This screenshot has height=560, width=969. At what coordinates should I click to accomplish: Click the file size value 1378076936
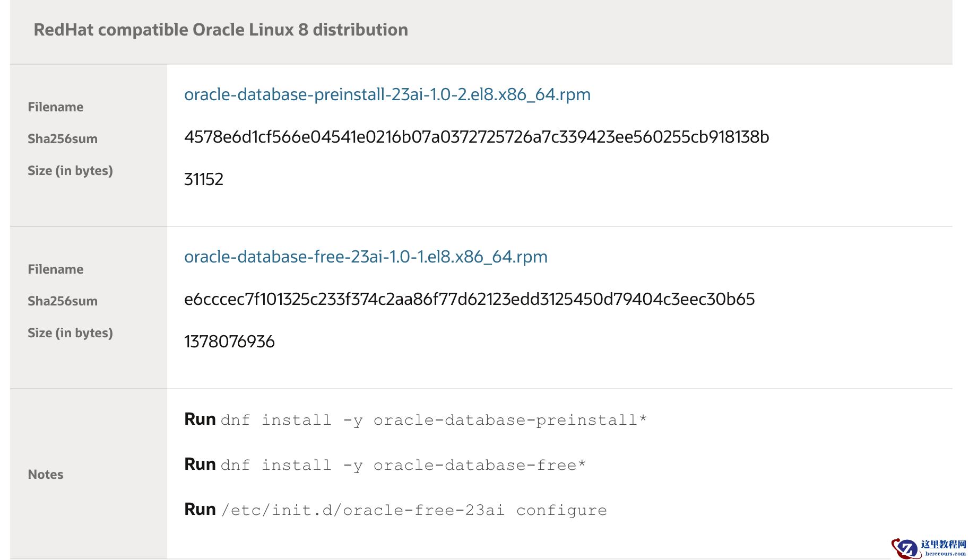coord(229,342)
